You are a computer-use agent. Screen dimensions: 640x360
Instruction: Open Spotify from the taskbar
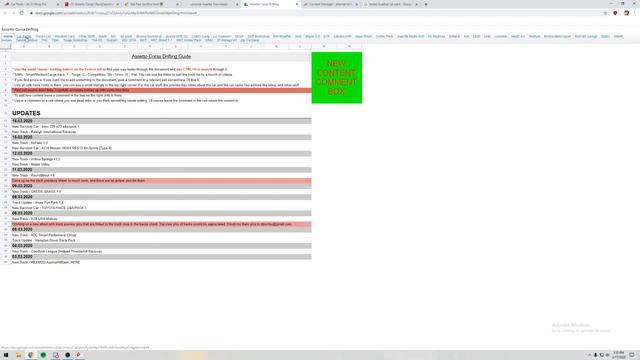click(43, 355)
